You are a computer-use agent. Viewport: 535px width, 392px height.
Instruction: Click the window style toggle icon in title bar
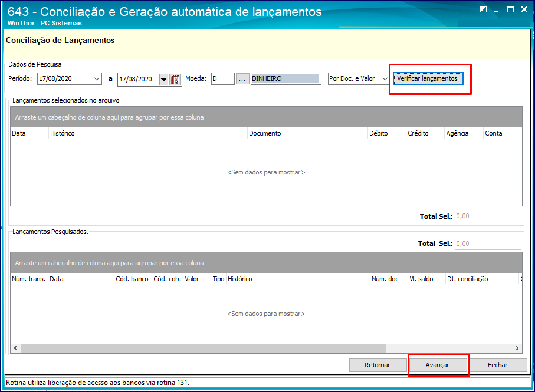pyautogui.click(x=483, y=9)
